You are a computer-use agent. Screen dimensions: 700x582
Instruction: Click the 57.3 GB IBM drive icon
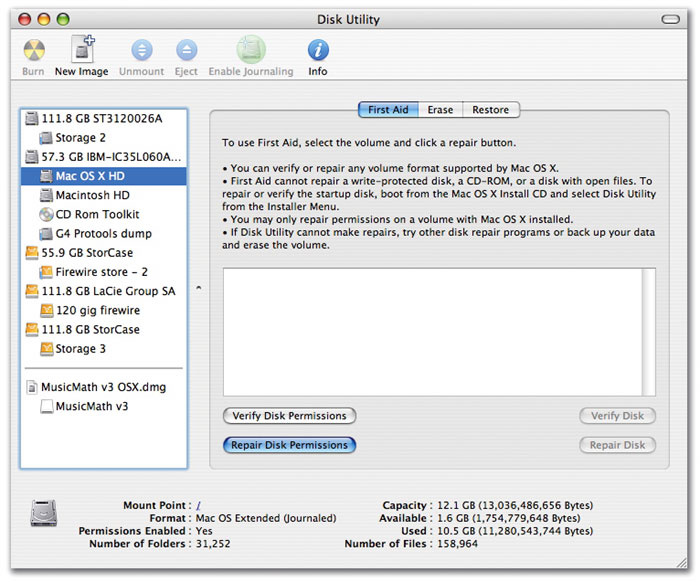pyautogui.click(x=32, y=157)
